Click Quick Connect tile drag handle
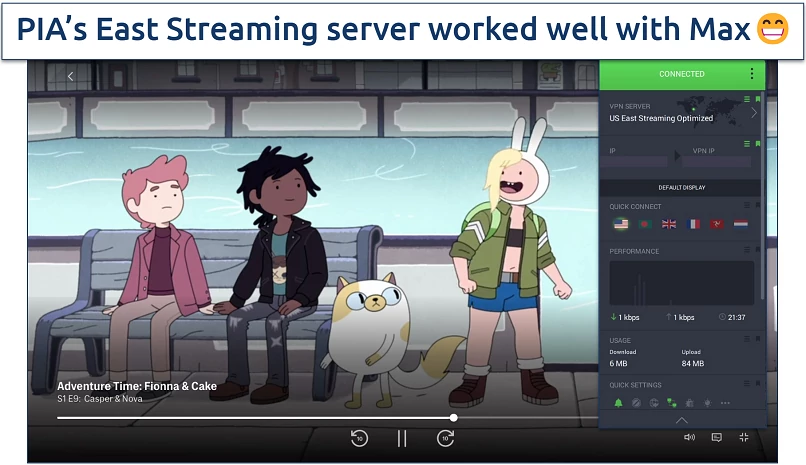The width and height of the screenshot is (806, 465). (747, 205)
